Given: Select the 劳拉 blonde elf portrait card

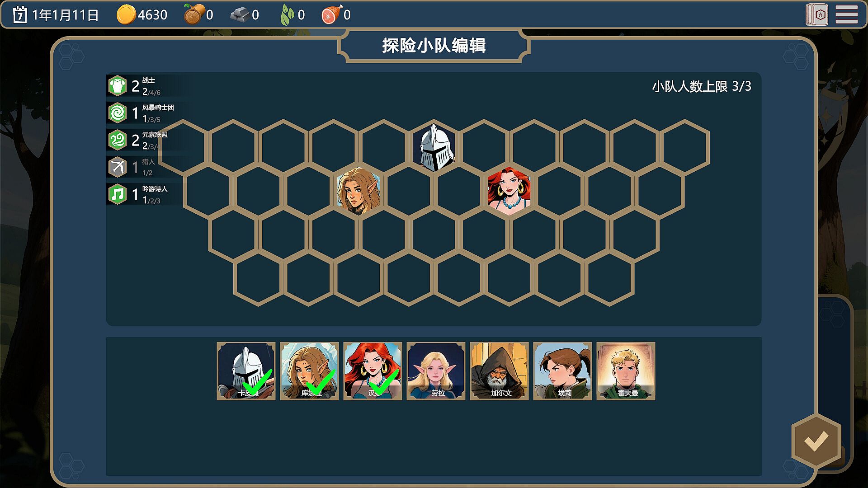Looking at the screenshot, I should (x=436, y=371).
